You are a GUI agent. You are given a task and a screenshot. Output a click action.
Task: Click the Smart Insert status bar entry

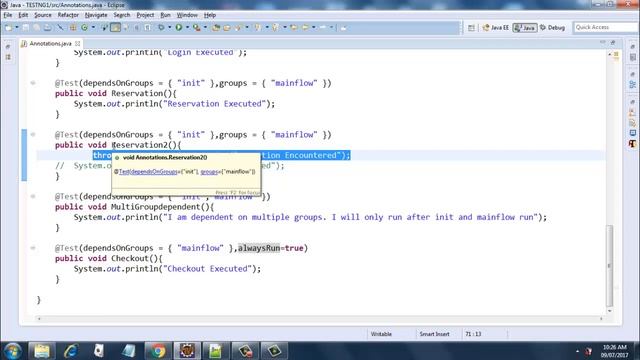[x=434, y=334]
